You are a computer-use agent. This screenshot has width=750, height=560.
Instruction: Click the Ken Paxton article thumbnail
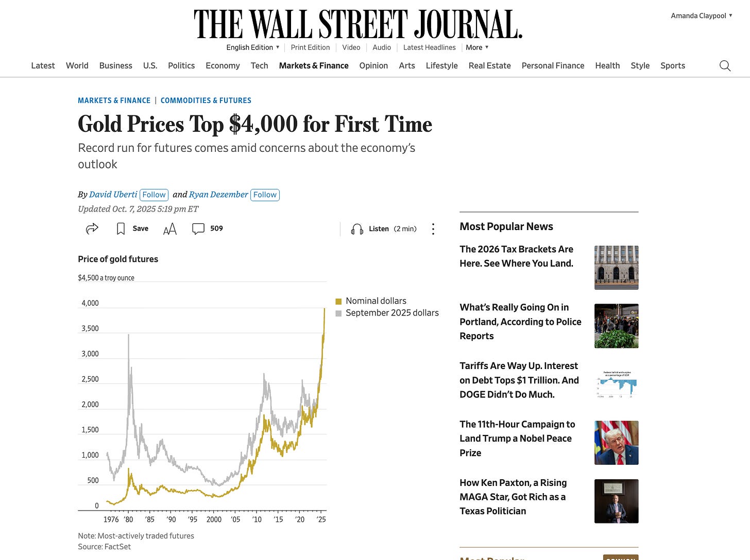(616, 501)
